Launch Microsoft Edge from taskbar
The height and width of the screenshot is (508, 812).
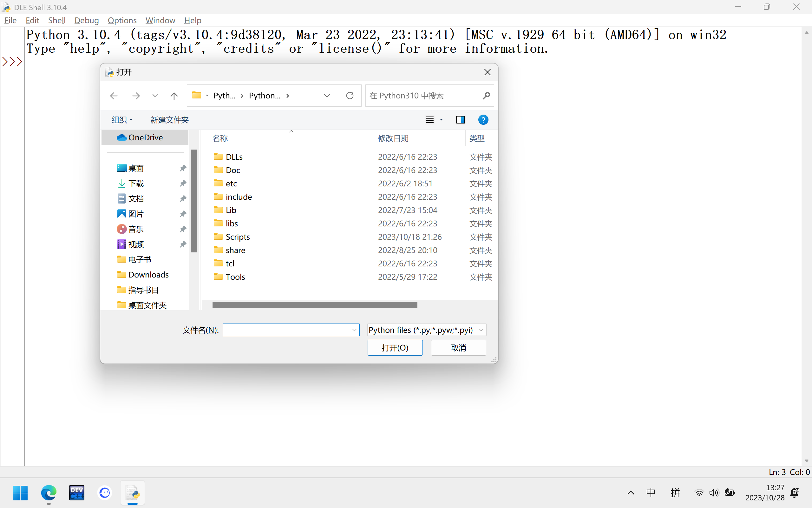click(49, 493)
